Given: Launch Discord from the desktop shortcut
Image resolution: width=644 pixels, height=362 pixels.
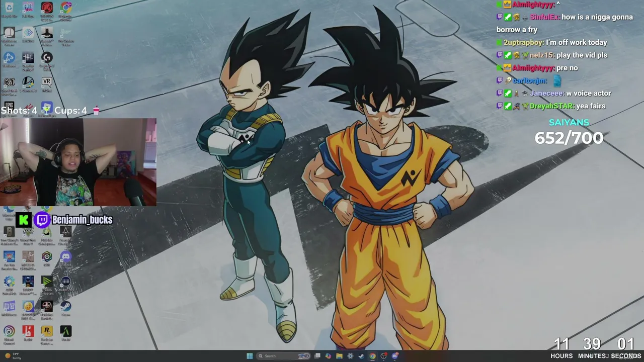Looking at the screenshot, I should 65,259.
